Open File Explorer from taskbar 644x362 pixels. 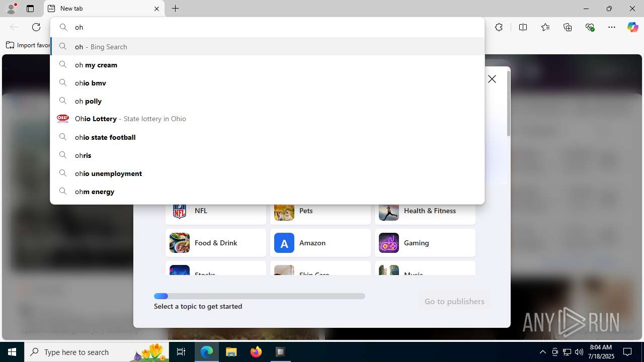(231, 352)
